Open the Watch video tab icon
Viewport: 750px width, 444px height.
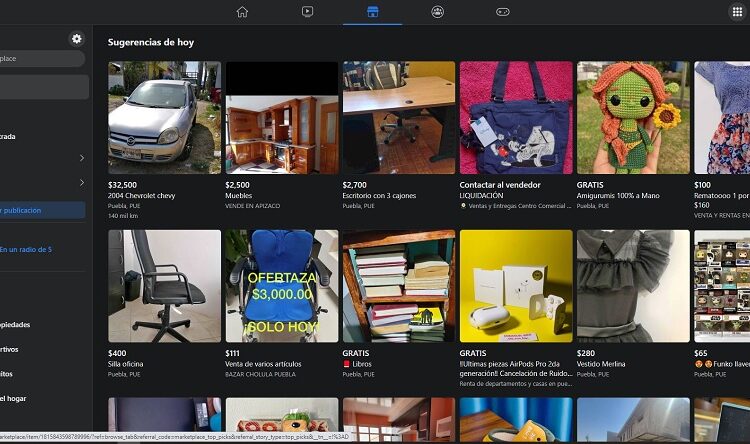(x=307, y=11)
